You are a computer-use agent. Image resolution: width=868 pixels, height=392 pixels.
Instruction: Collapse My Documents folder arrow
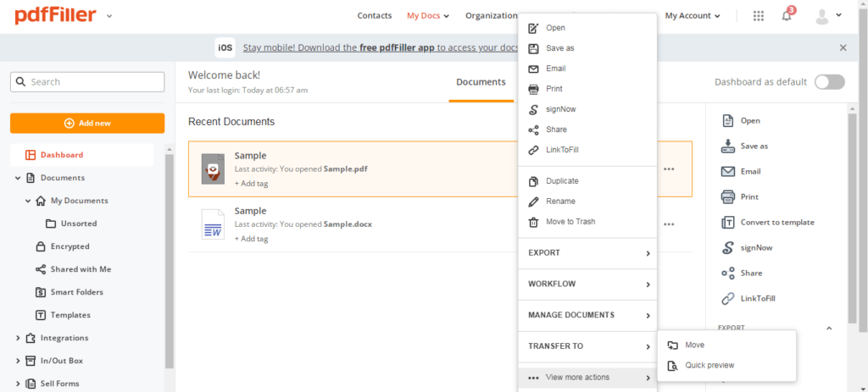(x=28, y=201)
